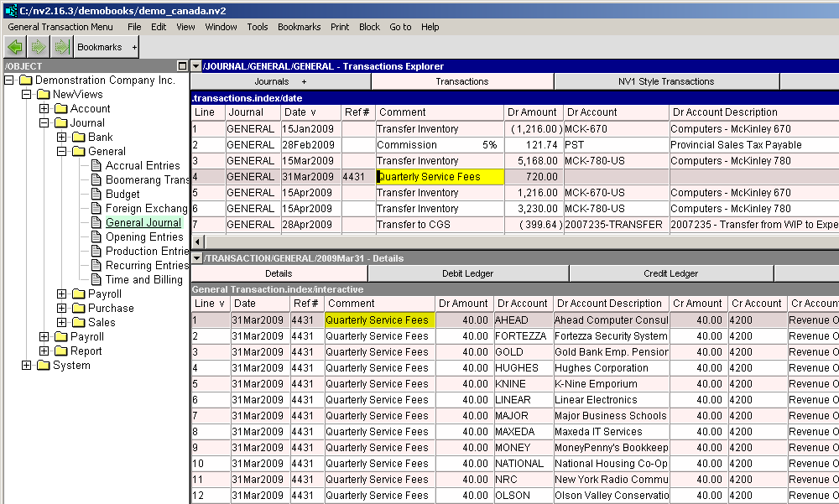The height and width of the screenshot is (504, 839).
Task: Click the Bookmarks toolbar button
Action: pos(99,47)
